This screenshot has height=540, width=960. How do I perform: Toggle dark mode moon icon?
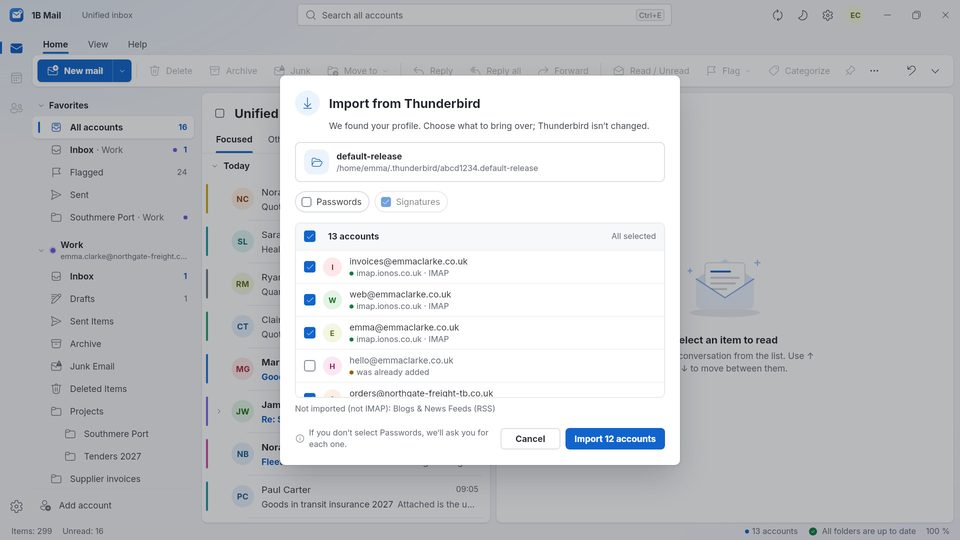pyautogui.click(x=803, y=15)
